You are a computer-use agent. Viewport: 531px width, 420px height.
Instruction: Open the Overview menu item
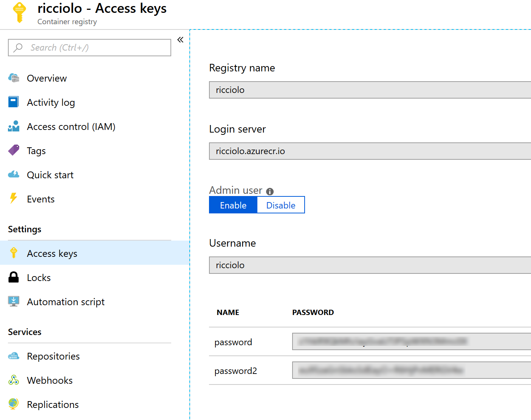tap(47, 78)
